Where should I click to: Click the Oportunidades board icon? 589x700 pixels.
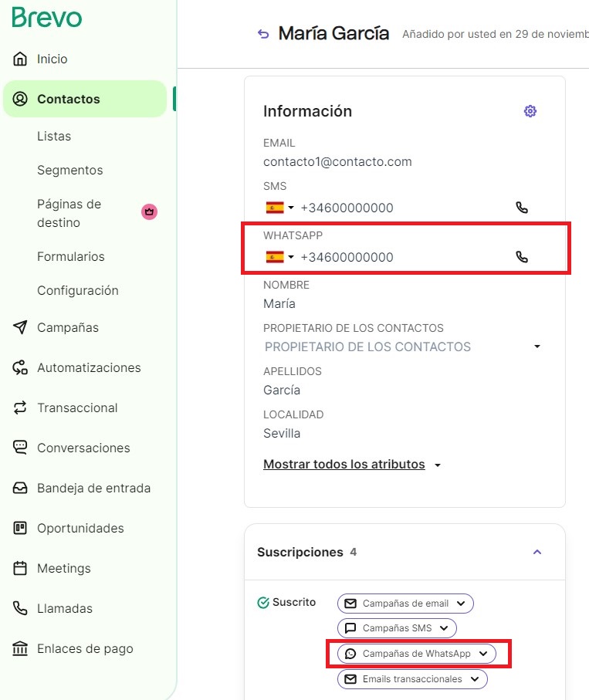pyautogui.click(x=20, y=528)
